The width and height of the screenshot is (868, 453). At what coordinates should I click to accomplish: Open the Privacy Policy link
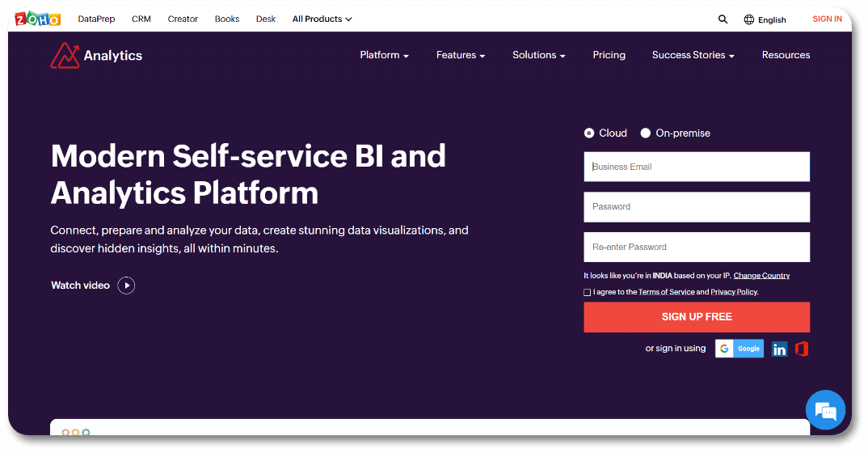click(x=734, y=292)
